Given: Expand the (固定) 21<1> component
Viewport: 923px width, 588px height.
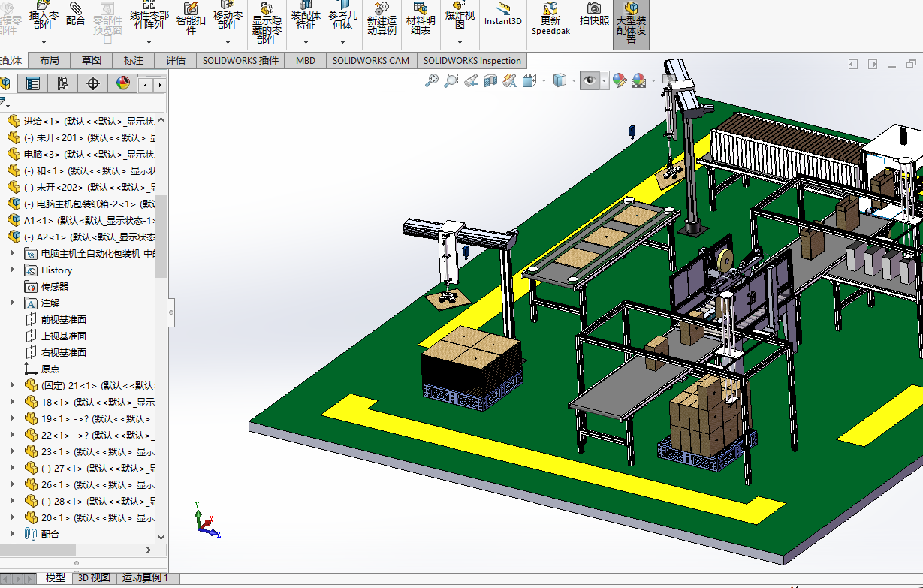Looking at the screenshot, I should (12, 385).
